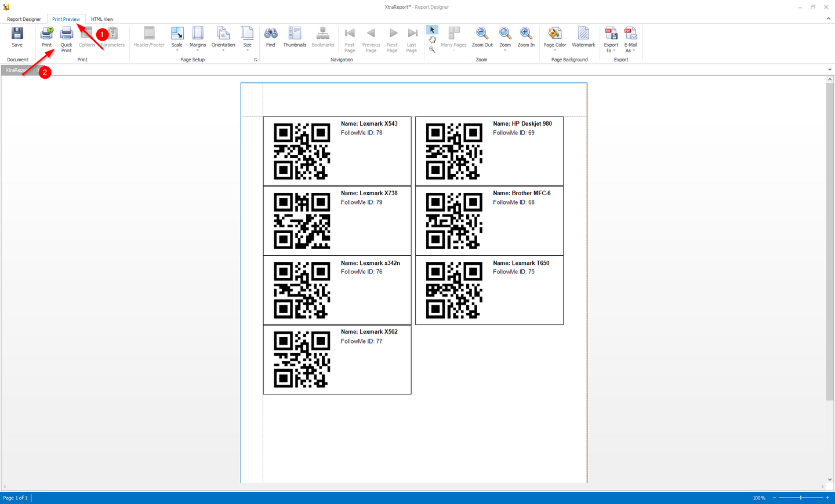The image size is (835, 504).
Task: Click the Zoom In magnifier
Action: coord(526,38)
